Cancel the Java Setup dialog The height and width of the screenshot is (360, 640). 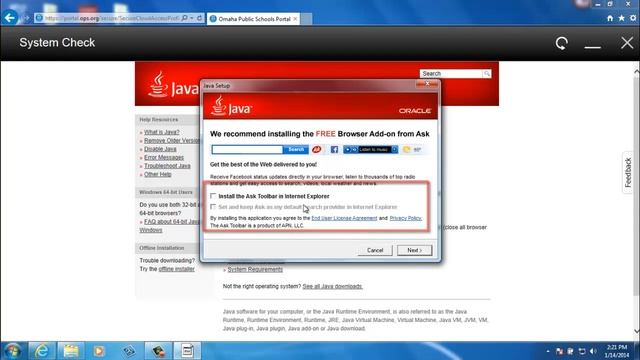click(375, 250)
